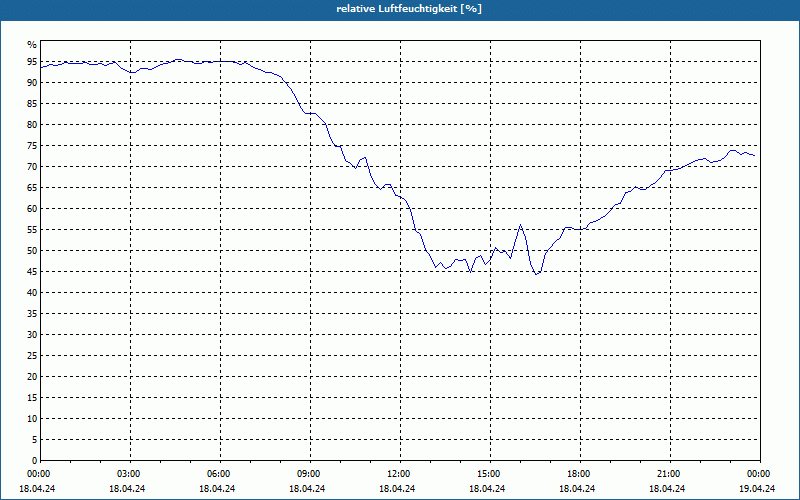This screenshot has width=800, height=500.
Task: Click the y-axis value 80
Action: 32,124
